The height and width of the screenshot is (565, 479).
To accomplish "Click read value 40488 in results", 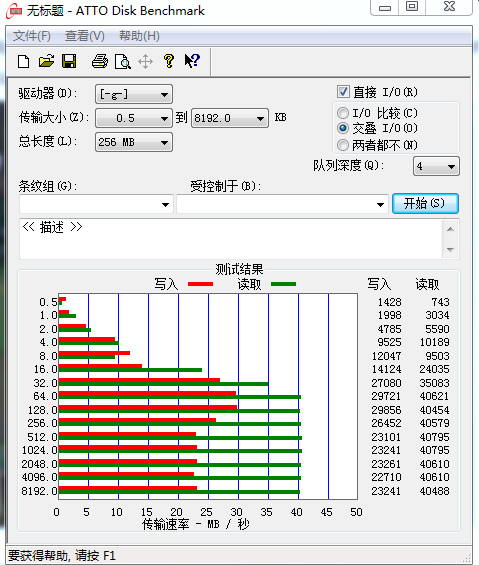I will coord(434,491).
